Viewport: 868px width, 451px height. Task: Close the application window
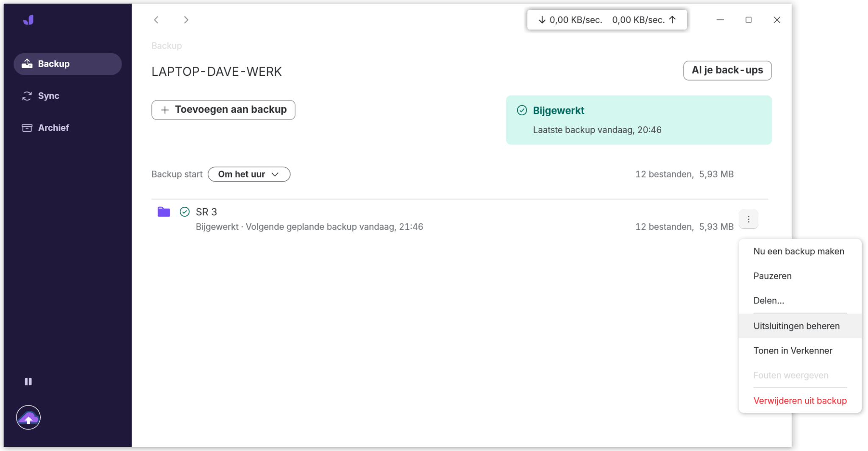tap(777, 20)
